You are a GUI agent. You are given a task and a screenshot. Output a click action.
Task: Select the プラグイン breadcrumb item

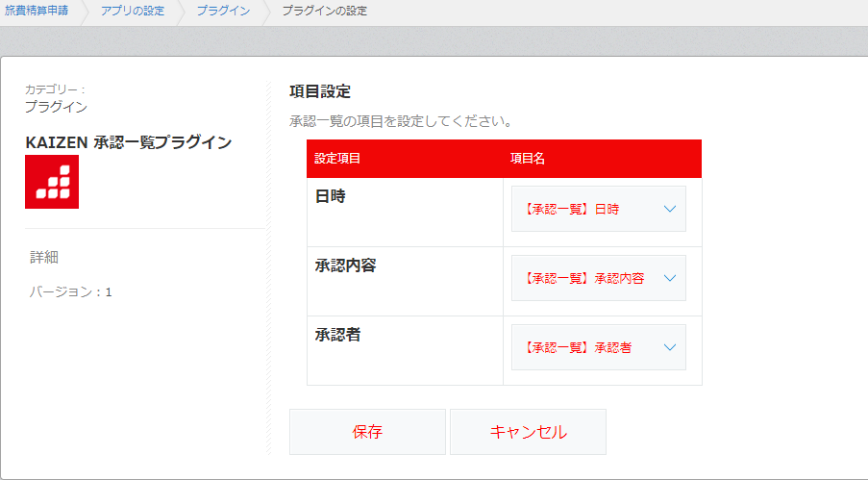223,11
